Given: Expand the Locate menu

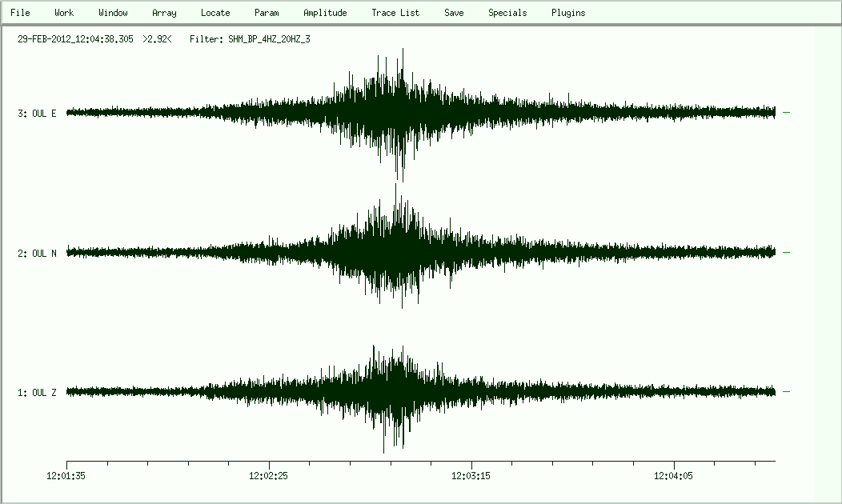Looking at the screenshot, I should click(215, 13).
